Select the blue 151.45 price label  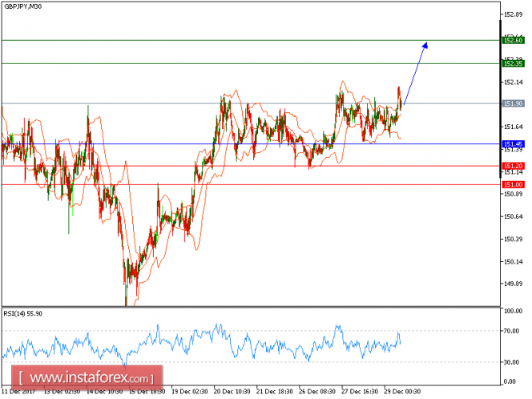pos(513,144)
